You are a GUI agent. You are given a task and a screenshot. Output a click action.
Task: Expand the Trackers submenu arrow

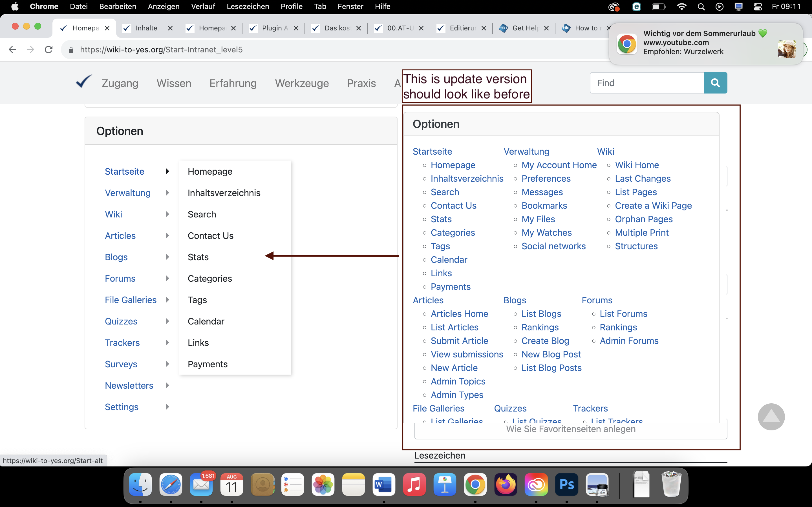click(x=167, y=343)
